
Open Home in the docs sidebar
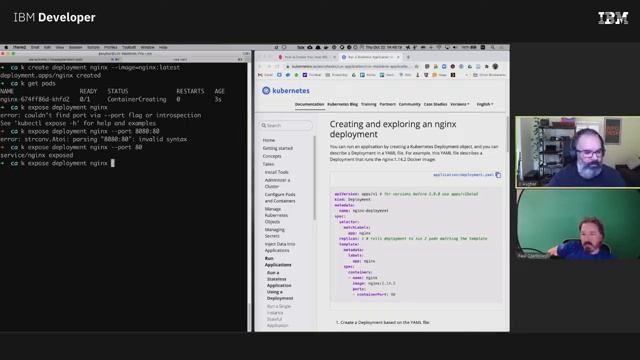pos(269,140)
